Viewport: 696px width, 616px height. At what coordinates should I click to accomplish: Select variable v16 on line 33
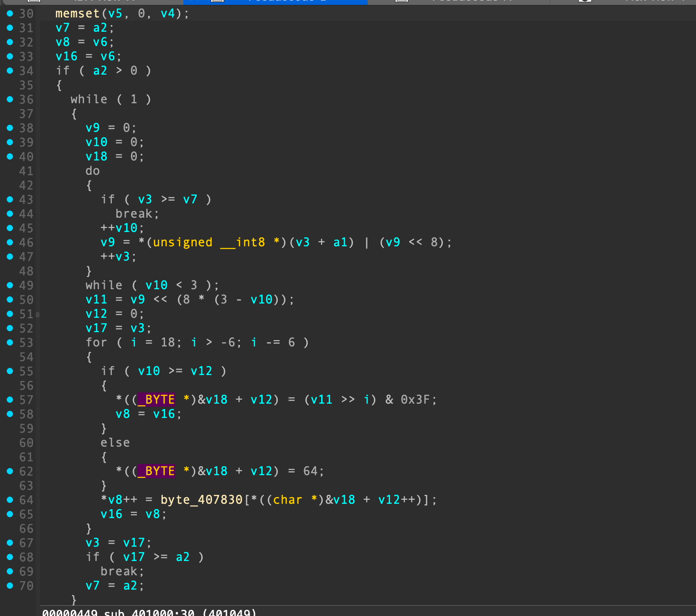[66, 56]
